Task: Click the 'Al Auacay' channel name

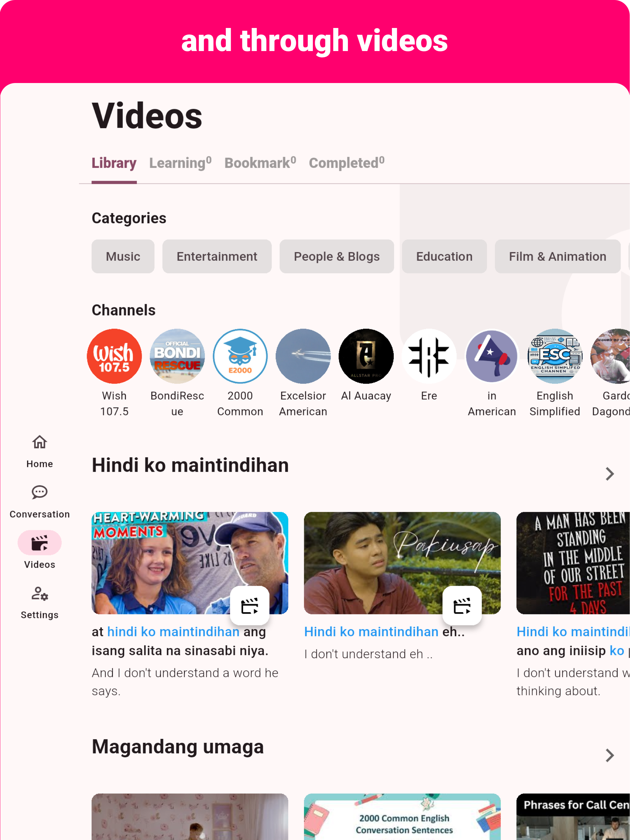Action: [x=366, y=396]
